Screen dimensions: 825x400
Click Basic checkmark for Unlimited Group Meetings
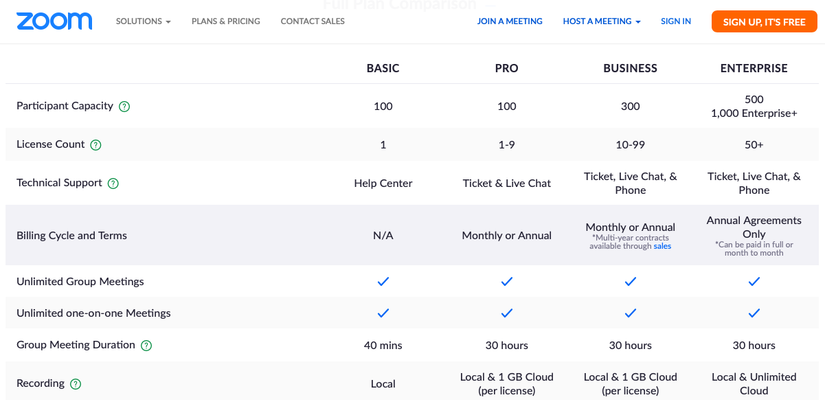[x=383, y=282]
